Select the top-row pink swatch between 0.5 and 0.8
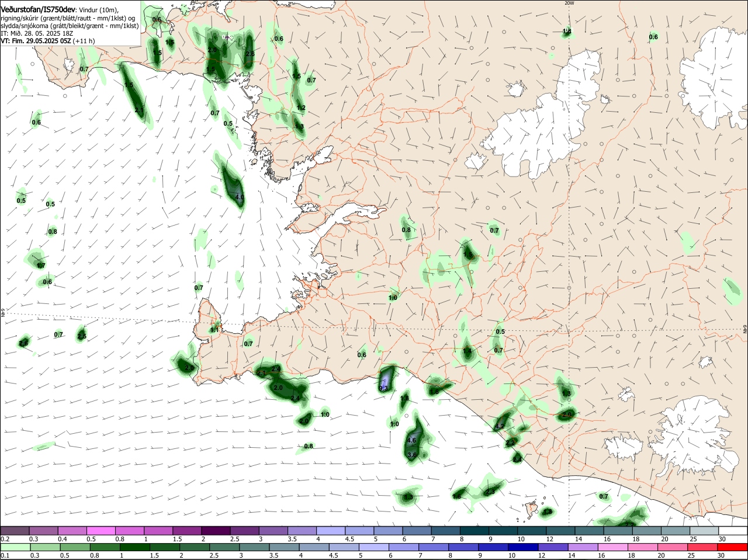The height and width of the screenshot is (560, 748). [x=101, y=531]
